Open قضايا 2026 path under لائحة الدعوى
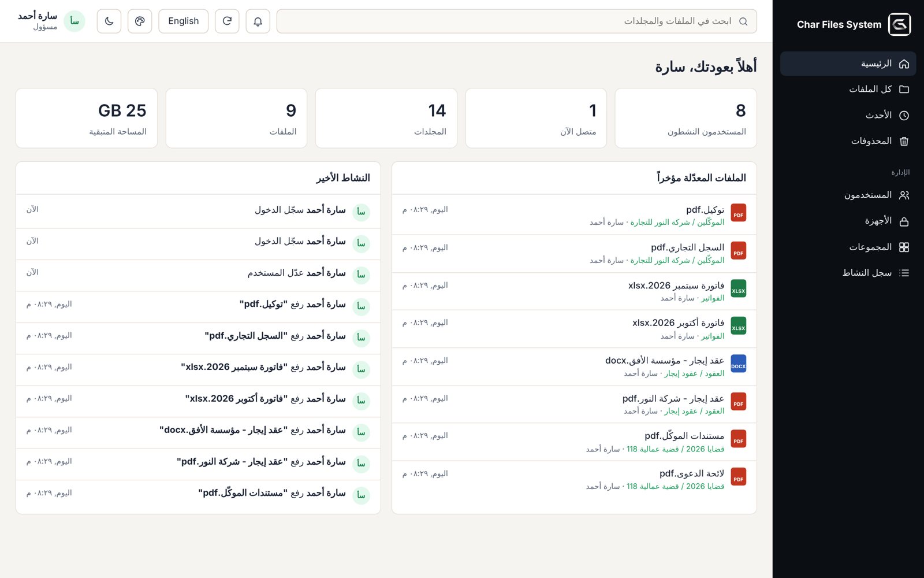Image resolution: width=924 pixels, height=578 pixels. pyautogui.click(x=675, y=487)
